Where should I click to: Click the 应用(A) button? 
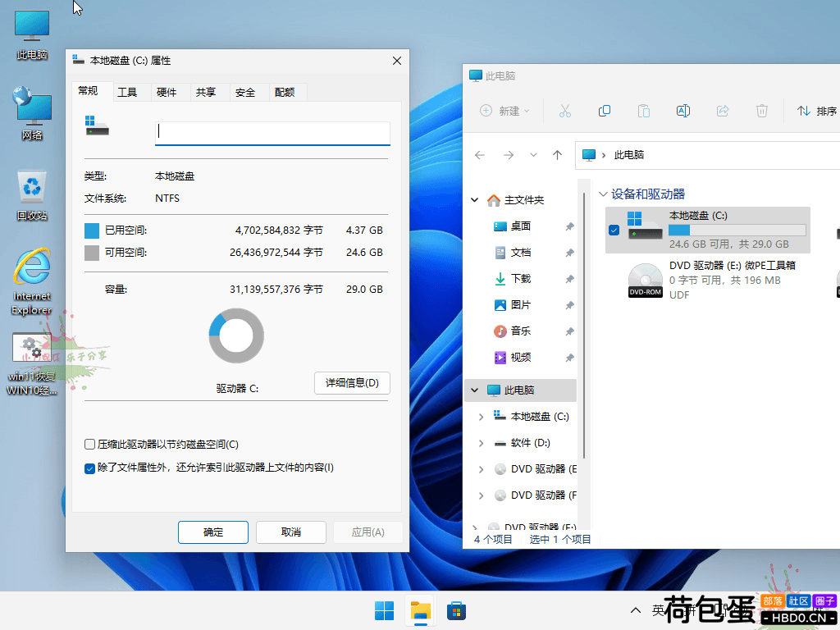pos(368,532)
